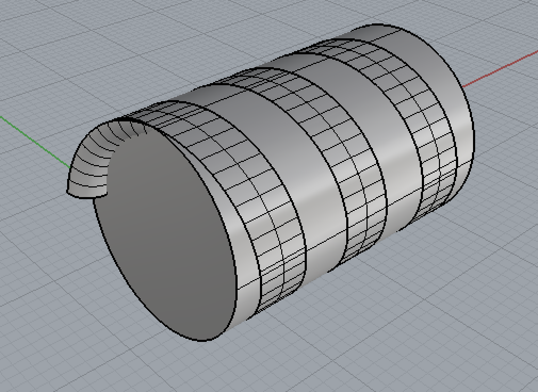Pick the flat end face of the small arc piece
The height and width of the screenshot is (392, 538).
tap(85, 194)
